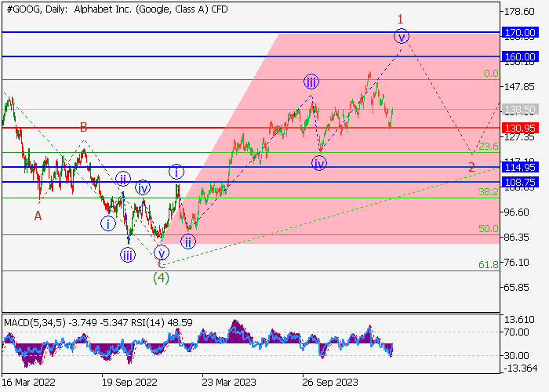Click the circled v label above wave C

coord(162,252)
